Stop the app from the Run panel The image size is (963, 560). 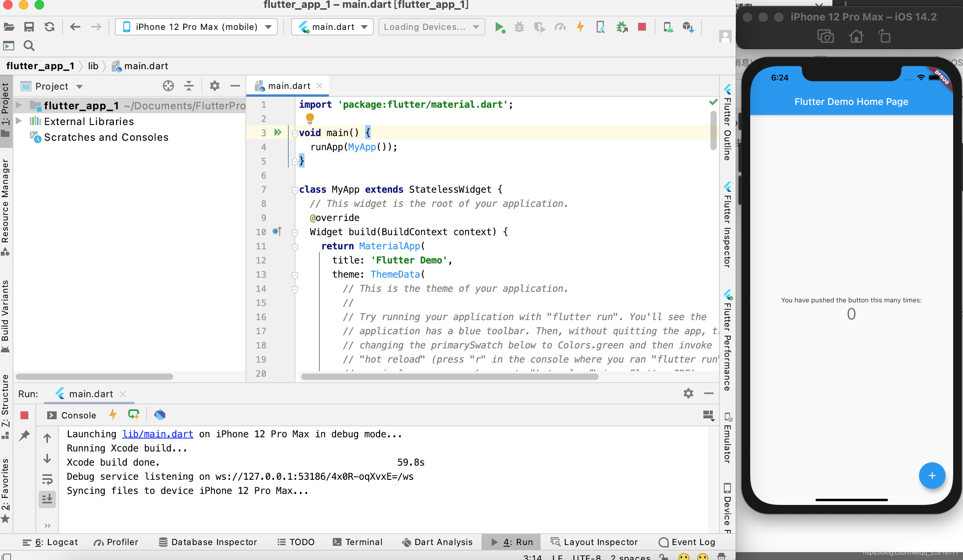24,415
